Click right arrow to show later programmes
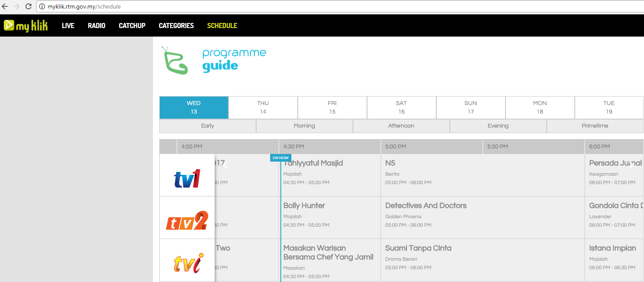The width and height of the screenshot is (644, 282). pos(630,165)
